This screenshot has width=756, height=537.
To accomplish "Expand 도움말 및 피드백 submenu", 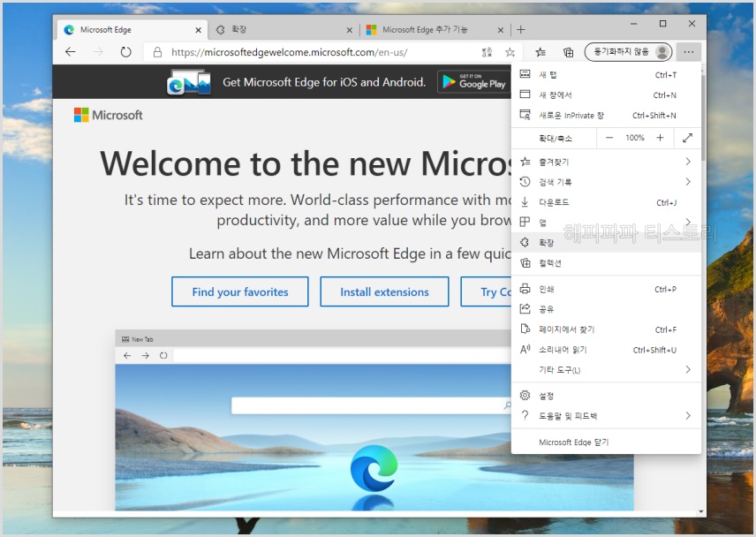I will [606, 415].
